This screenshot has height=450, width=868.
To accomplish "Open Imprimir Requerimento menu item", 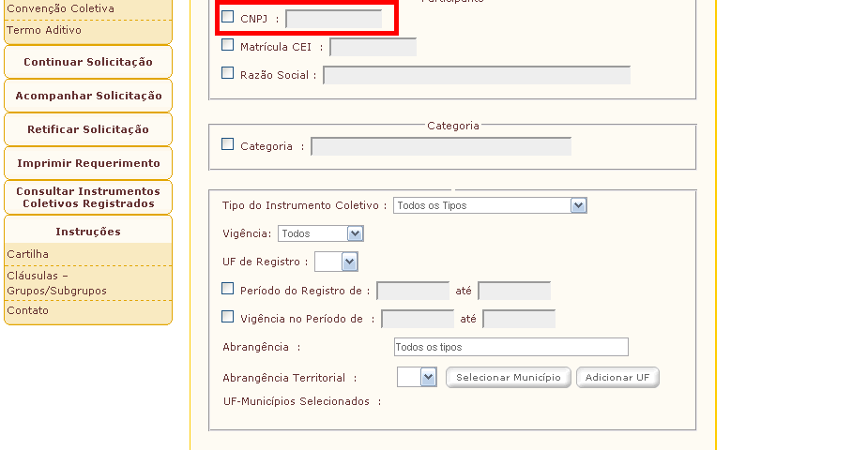I will [88, 163].
